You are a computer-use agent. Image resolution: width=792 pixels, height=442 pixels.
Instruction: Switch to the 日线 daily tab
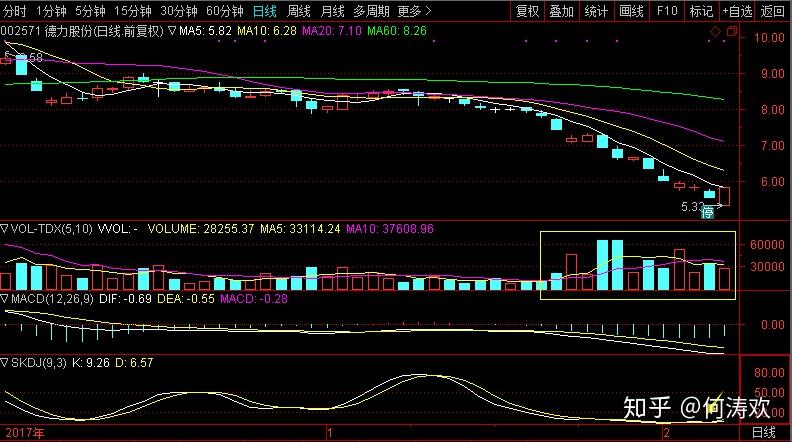tap(265, 11)
